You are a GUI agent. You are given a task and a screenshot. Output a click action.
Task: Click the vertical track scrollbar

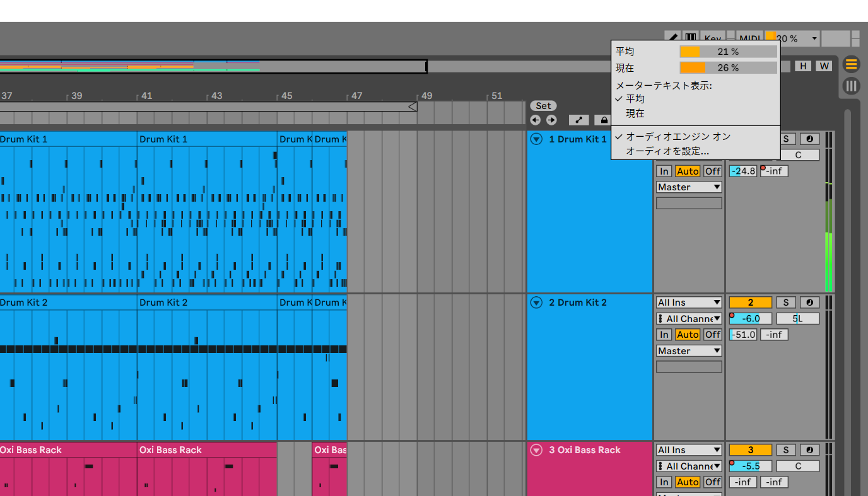coord(848,303)
